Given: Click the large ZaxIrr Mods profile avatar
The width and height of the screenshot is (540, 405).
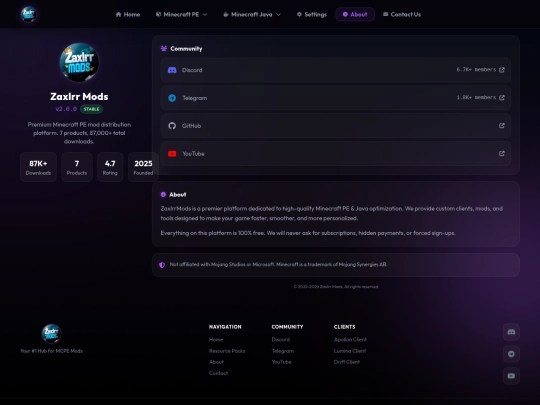Looking at the screenshot, I should (79, 62).
